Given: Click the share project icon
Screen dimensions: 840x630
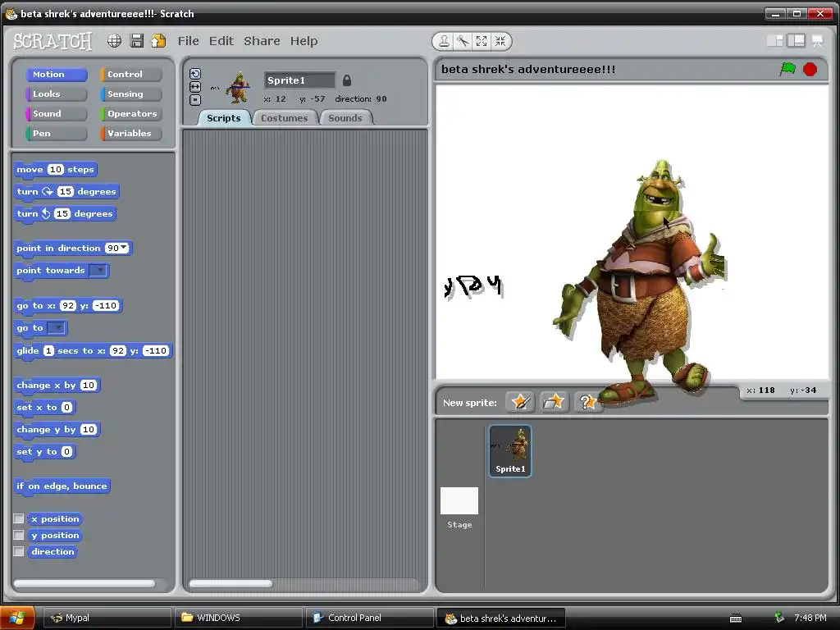Looking at the screenshot, I should coord(158,41).
